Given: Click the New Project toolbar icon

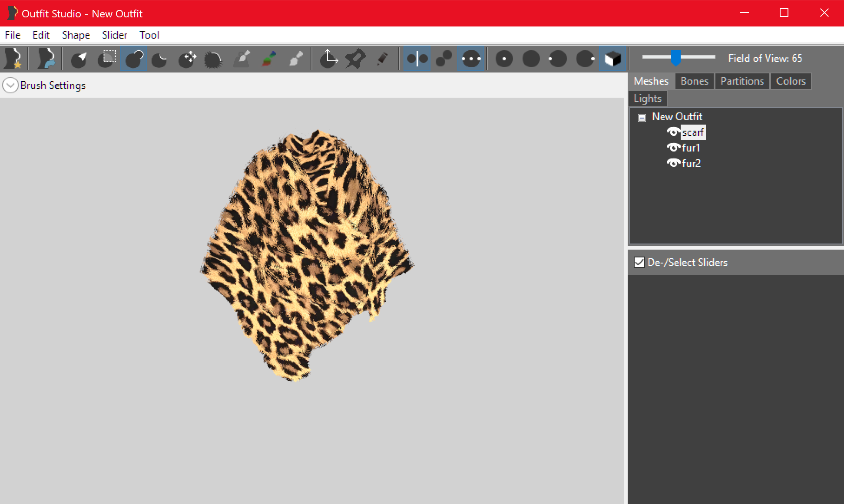Looking at the screenshot, I should coord(13,59).
